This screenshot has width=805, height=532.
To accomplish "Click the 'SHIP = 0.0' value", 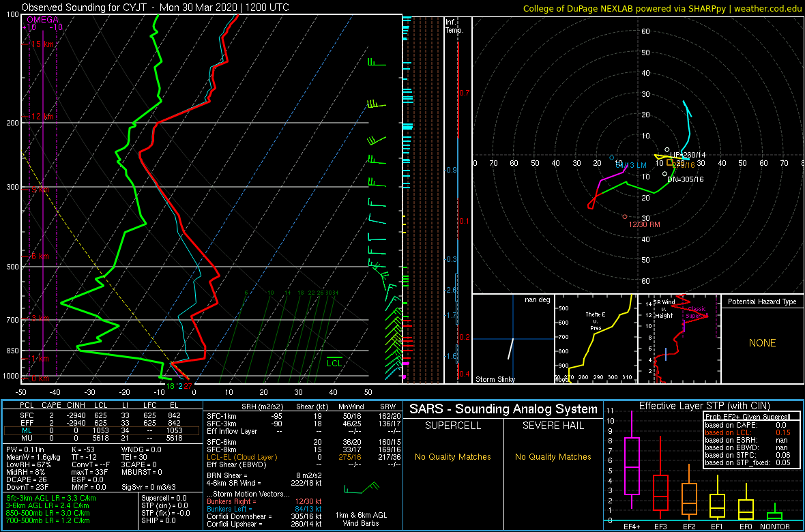I will 160,520.
